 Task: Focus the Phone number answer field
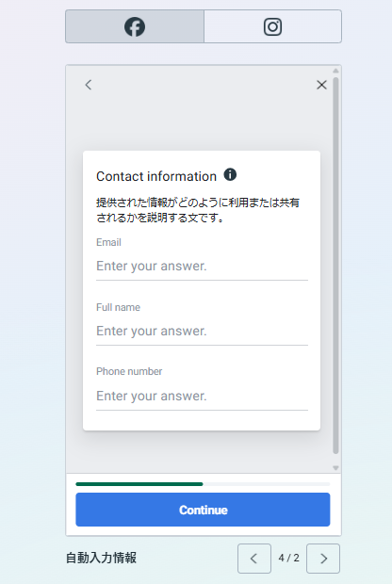tap(202, 396)
